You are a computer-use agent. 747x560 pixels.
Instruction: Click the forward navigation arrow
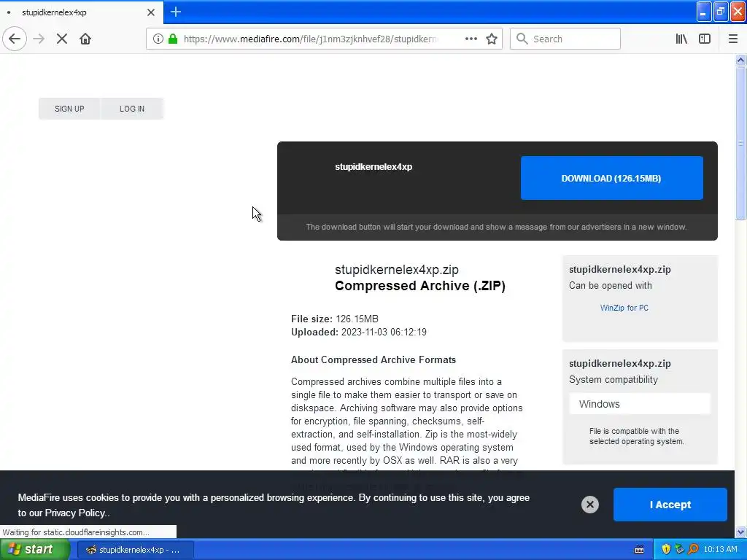coord(39,39)
